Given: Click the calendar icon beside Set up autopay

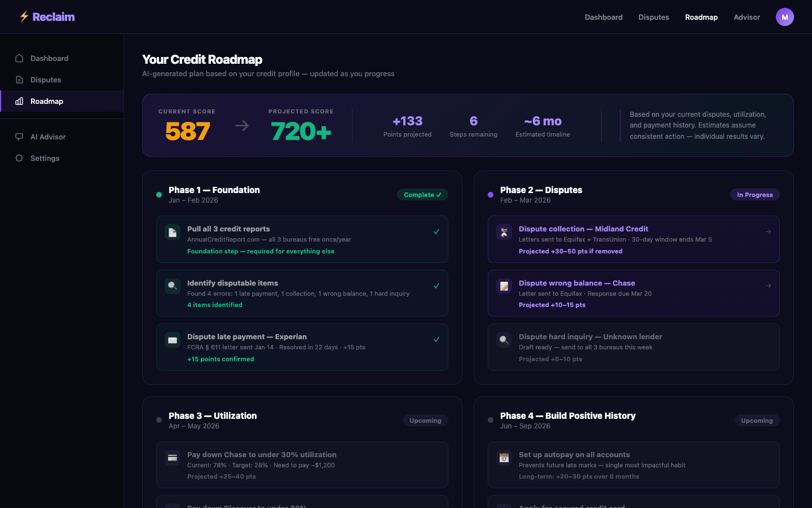Looking at the screenshot, I should [504, 457].
